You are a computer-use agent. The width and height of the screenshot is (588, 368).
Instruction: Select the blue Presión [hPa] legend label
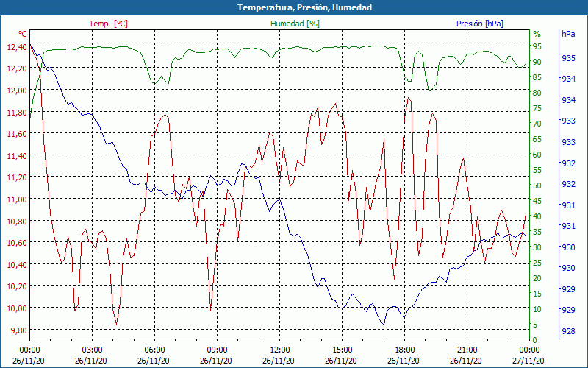coord(480,24)
